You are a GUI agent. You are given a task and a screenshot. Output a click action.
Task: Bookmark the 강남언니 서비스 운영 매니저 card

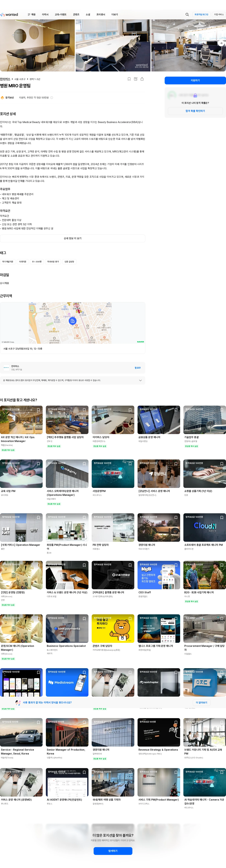coord(176,464)
